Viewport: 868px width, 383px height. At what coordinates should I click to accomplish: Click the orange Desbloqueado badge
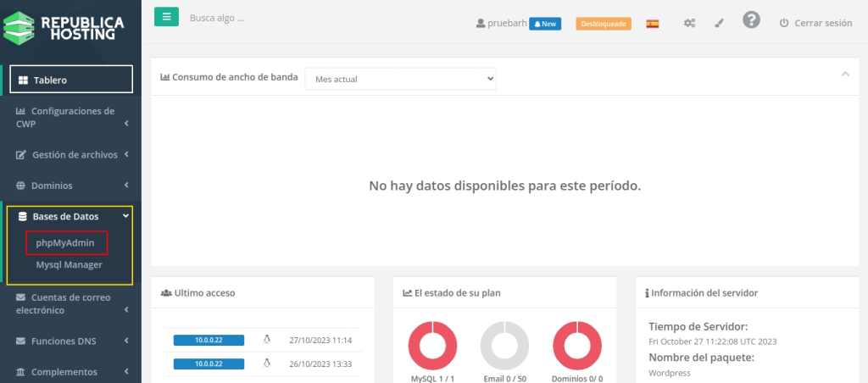604,24
